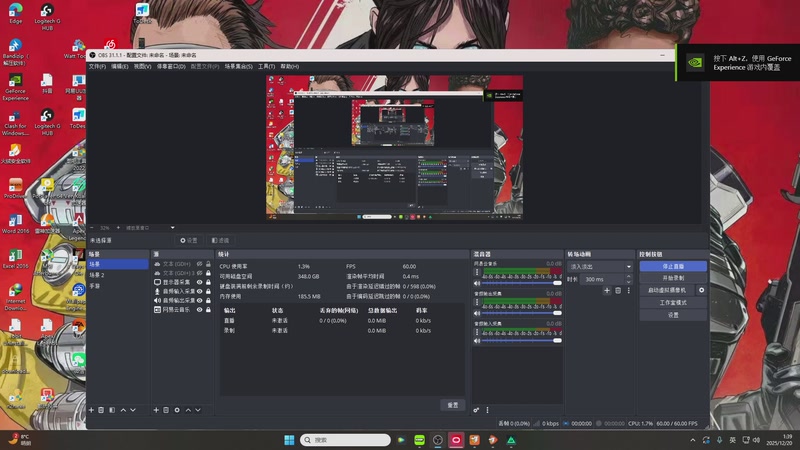Viewport: 800px width, 450px height.
Task: Adjust the 音频输出采集 volume slider
Action: click(521, 313)
